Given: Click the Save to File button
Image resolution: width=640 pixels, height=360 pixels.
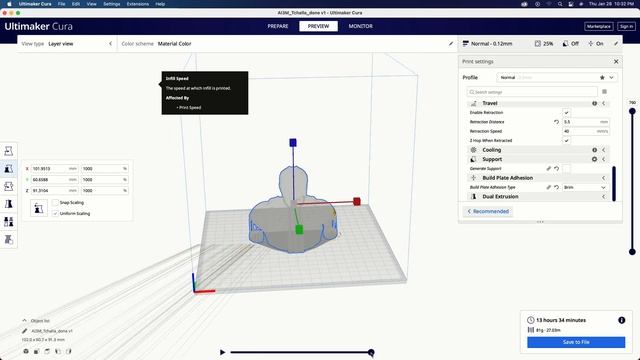Looking at the screenshot, I should click(x=576, y=342).
